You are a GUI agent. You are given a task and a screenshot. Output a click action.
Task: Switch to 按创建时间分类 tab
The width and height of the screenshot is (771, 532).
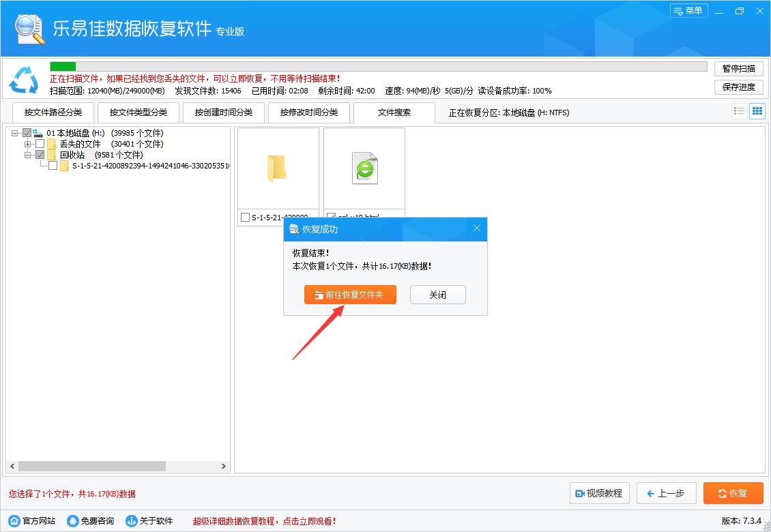tap(224, 113)
